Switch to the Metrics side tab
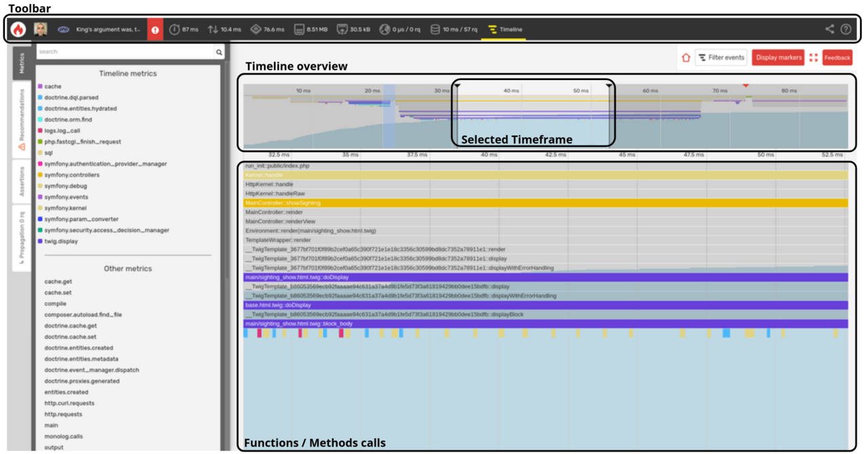 click(x=22, y=64)
